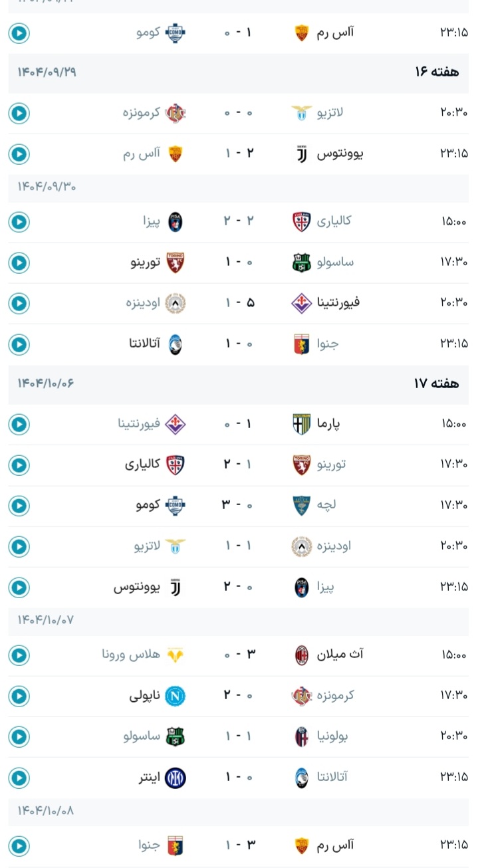Click the Genoa badge in Genoa-Atalanta match
Screen dimensions: 478x868
302,344
